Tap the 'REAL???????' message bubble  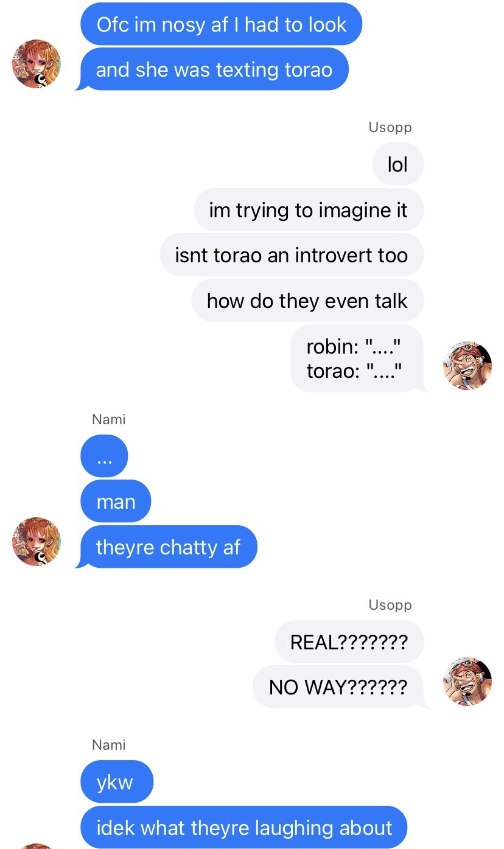click(x=349, y=642)
